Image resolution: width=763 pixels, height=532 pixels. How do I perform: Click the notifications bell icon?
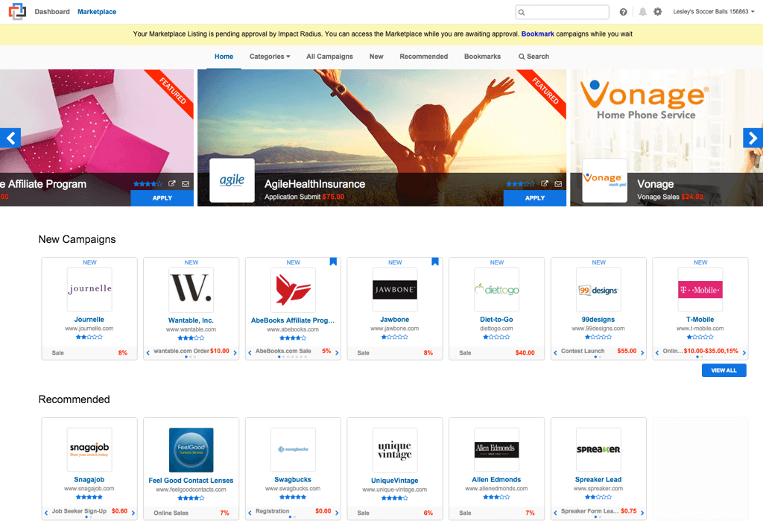[642, 12]
